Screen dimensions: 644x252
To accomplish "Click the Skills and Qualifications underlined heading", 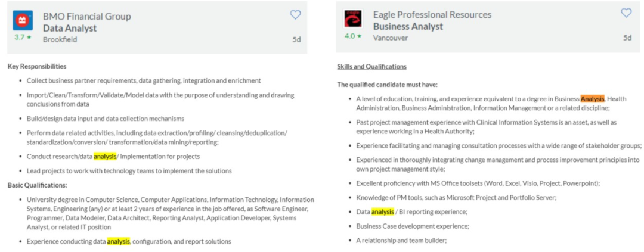I will tap(371, 67).
